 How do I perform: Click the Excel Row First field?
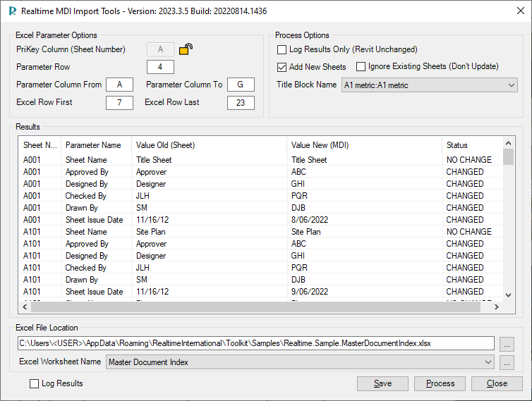(119, 103)
